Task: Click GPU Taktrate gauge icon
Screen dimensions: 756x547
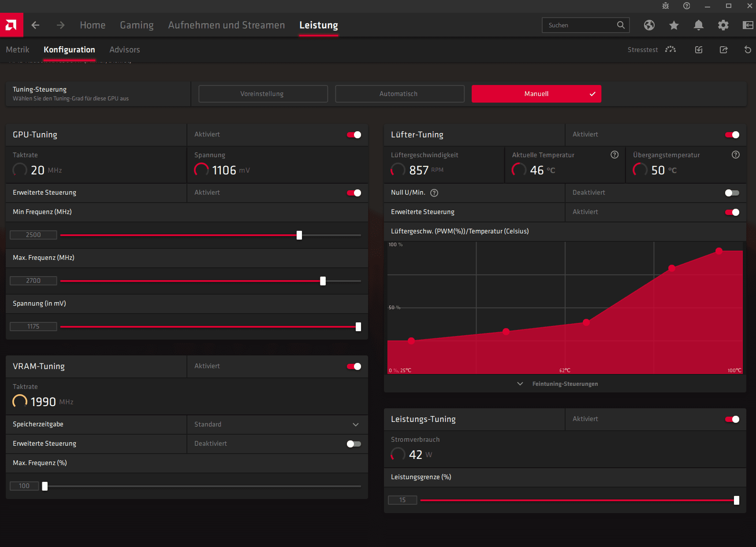Action: [20, 170]
